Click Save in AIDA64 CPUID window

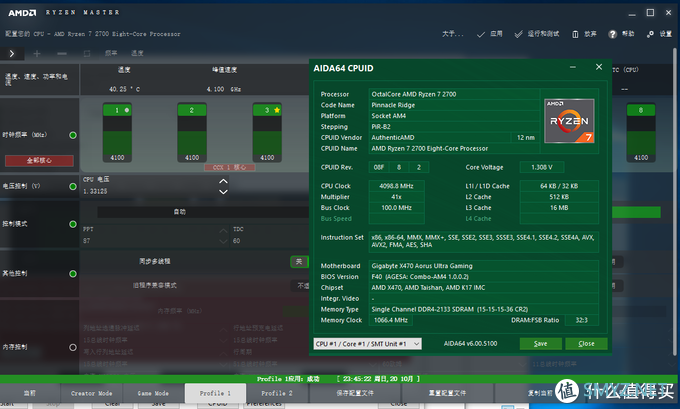coord(540,344)
